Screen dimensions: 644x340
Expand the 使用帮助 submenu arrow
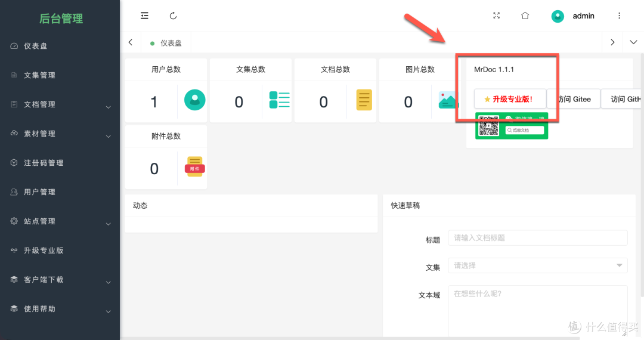pos(109,311)
